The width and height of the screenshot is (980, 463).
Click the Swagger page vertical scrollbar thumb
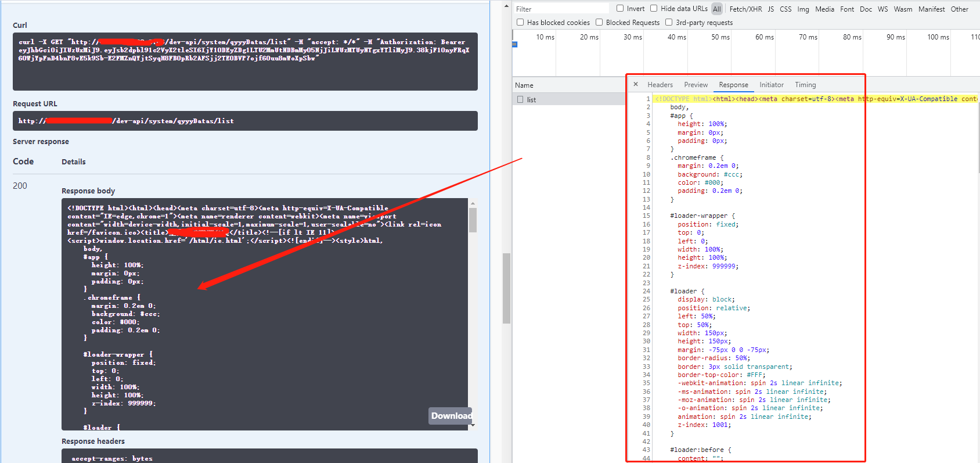pyautogui.click(x=506, y=288)
